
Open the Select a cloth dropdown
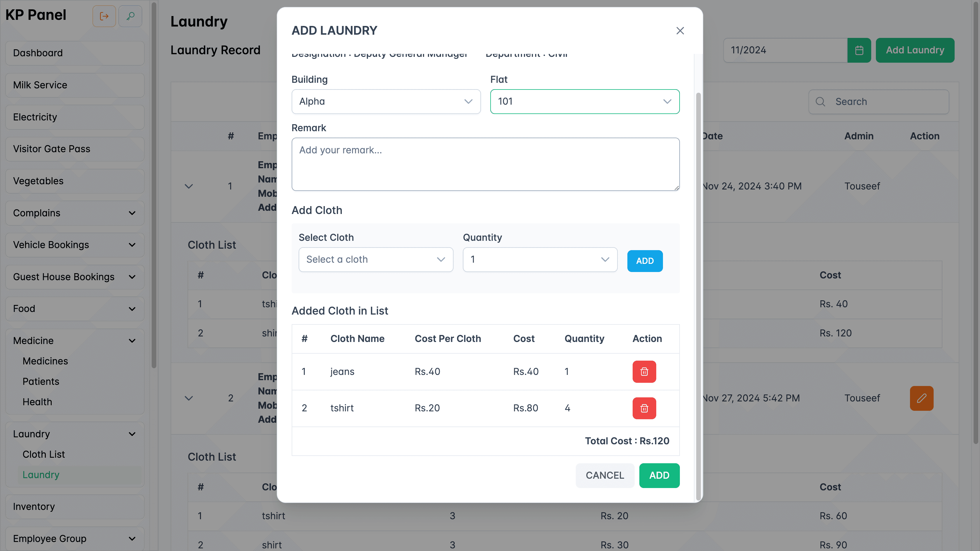pyautogui.click(x=375, y=259)
